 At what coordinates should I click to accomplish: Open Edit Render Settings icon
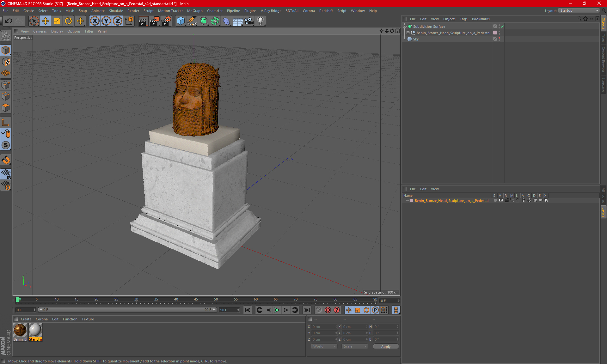click(166, 21)
